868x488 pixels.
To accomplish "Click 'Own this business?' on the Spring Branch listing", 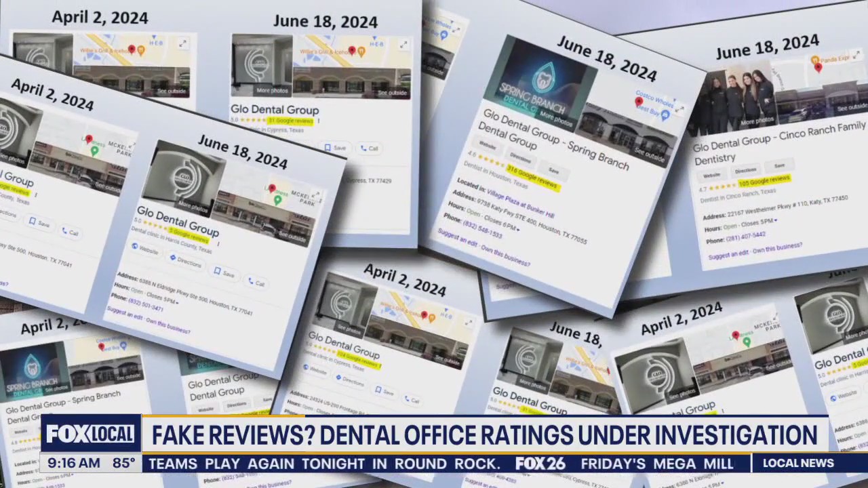I will click(507, 257).
